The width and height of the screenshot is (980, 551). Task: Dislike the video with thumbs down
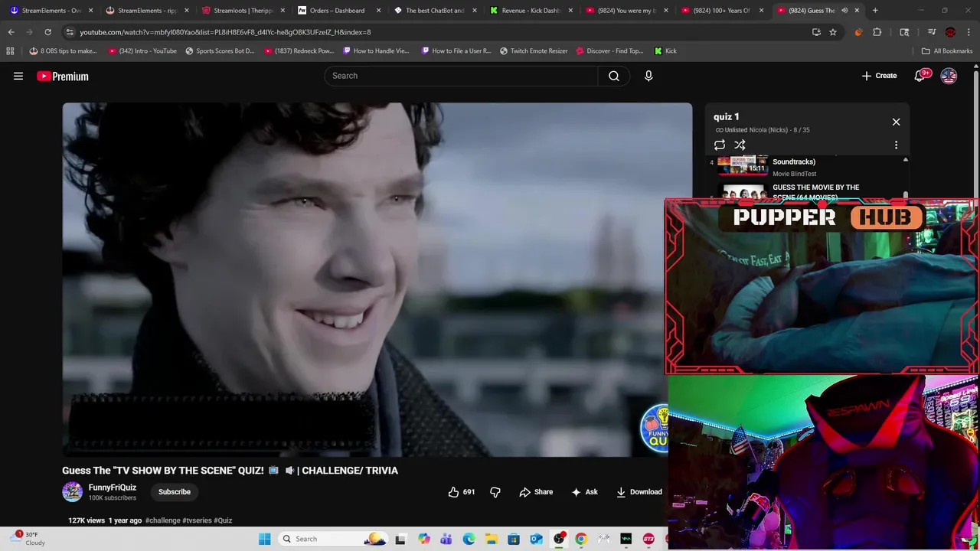[x=495, y=492]
